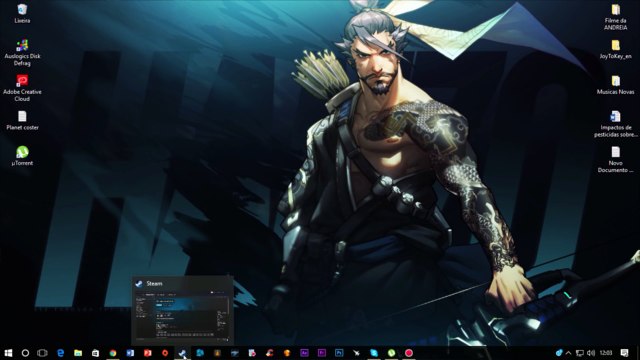Select the Musicas Novas folder
Screen dimensions: 640x360
[x=616, y=85]
